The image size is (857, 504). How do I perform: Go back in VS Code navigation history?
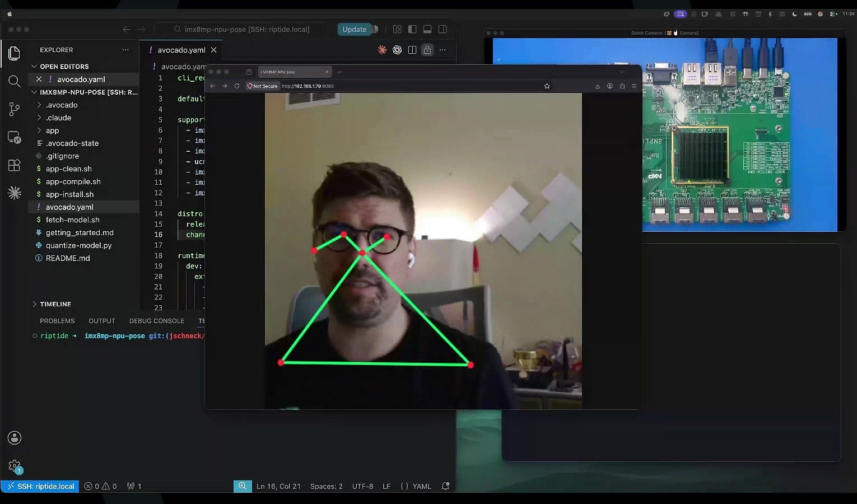point(127,29)
